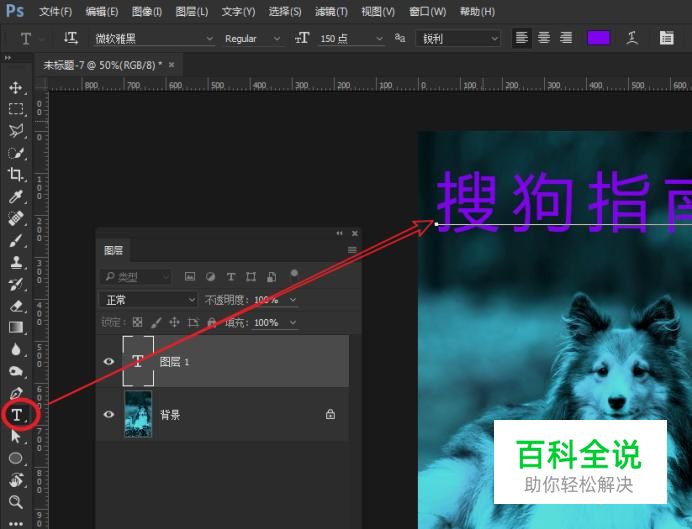This screenshot has width=692, height=529.
Task: Filter layers by pixel layer type
Action: point(190,277)
